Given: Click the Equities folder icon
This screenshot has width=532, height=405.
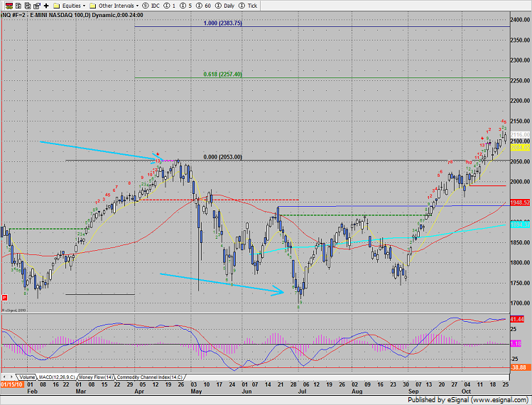Looking at the screenshot, I should (57, 6).
